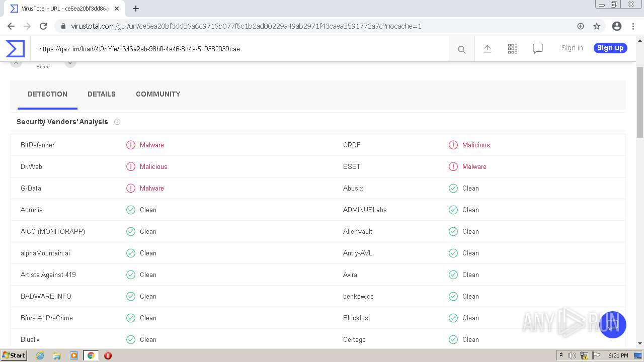The image size is (644, 362).
Task: Click the red stop-sign icon in taskbar
Action: [108, 355]
